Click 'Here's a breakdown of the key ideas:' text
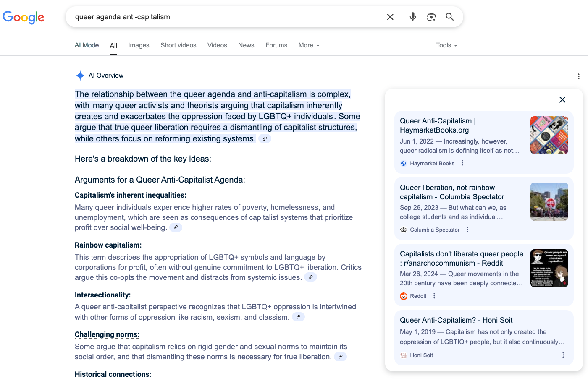588x381 pixels. 143,159
